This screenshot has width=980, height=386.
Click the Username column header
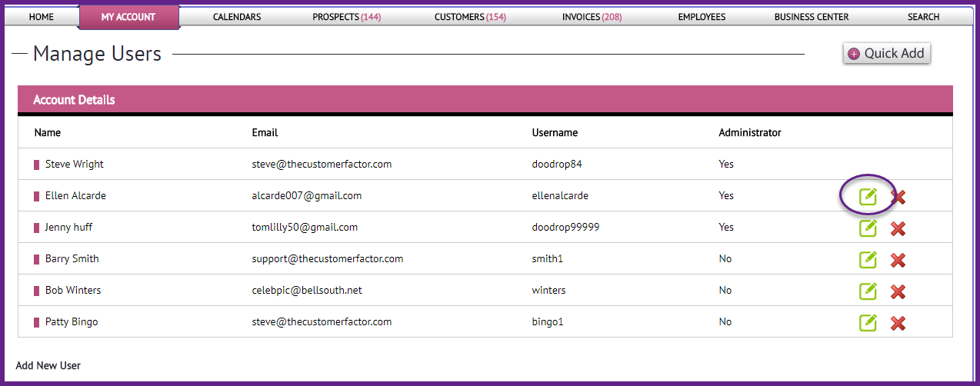(555, 132)
